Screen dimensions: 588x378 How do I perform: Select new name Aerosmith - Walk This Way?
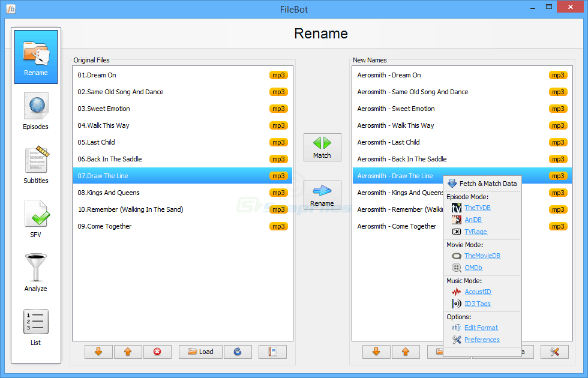pos(462,125)
